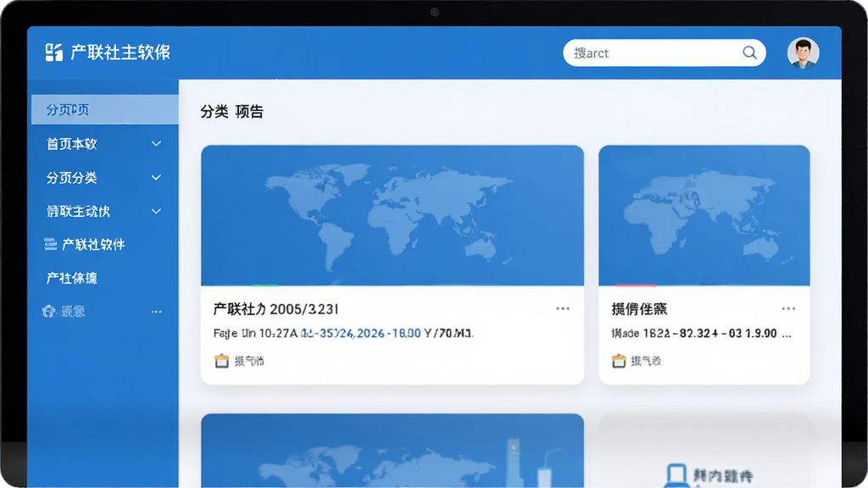This screenshot has height=488, width=868.
Task: Open the 首页本软 sidebar item
Action: (71, 144)
